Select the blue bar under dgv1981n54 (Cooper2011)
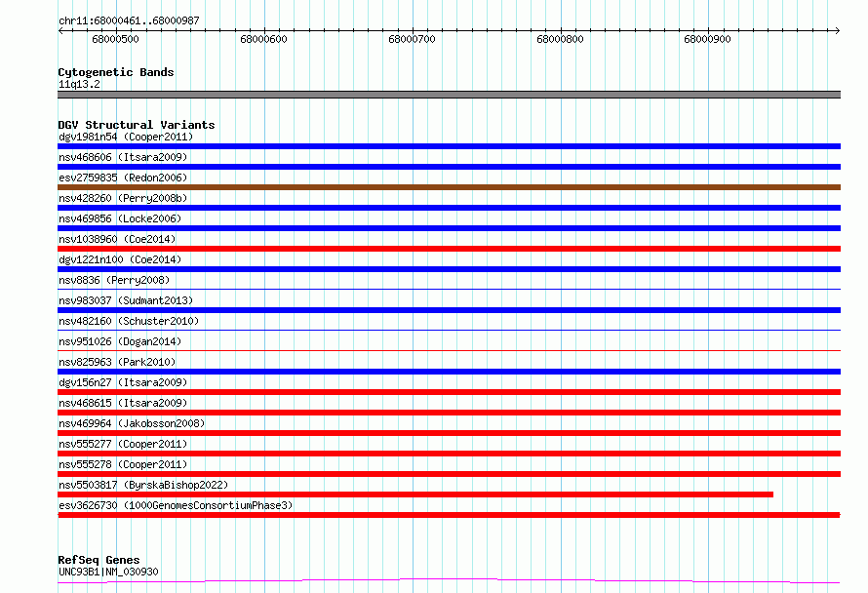The height and width of the screenshot is (593, 868). (x=449, y=146)
